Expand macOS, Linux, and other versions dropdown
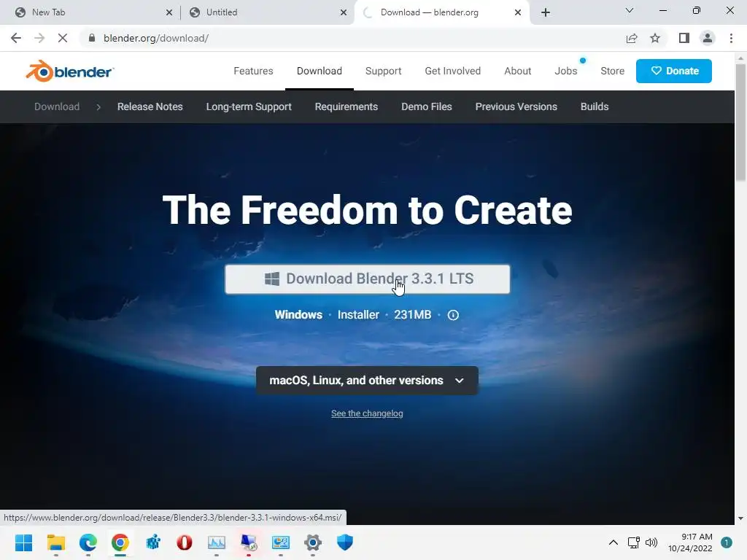 pos(367,381)
